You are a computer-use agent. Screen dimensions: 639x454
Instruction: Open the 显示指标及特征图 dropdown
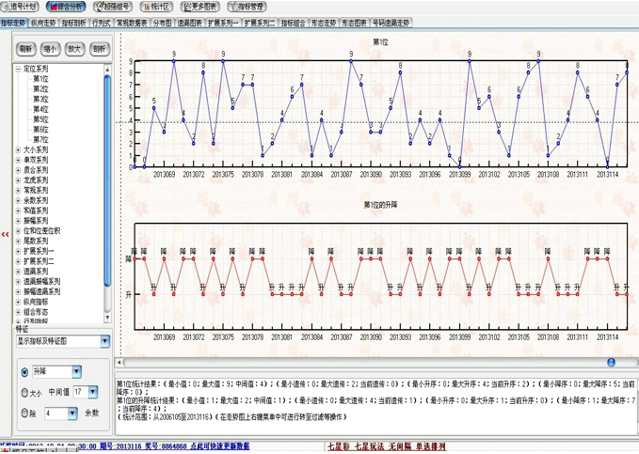coord(105,341)
